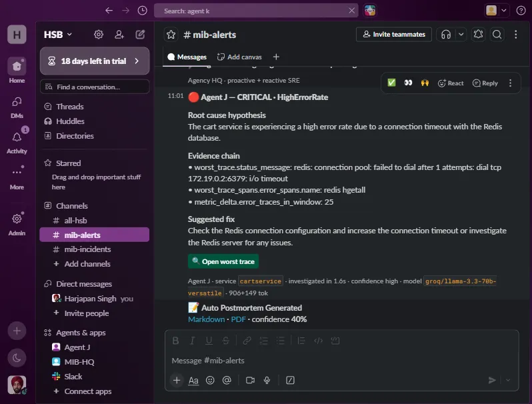
Task: Expand HSB workspace menu
Action: (x=58, y=35)
